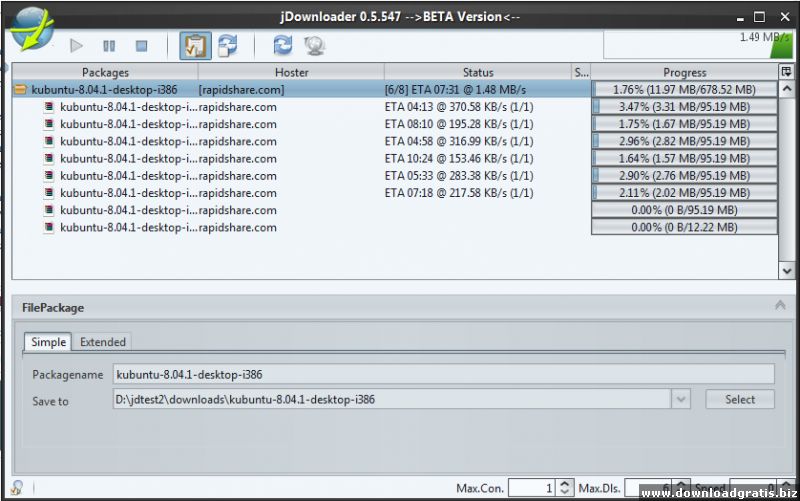This screenshot has width=800, height=501.
Task: Click the 1.76% package progress bar
Action: pyautogui.click(x=684, y=90)
